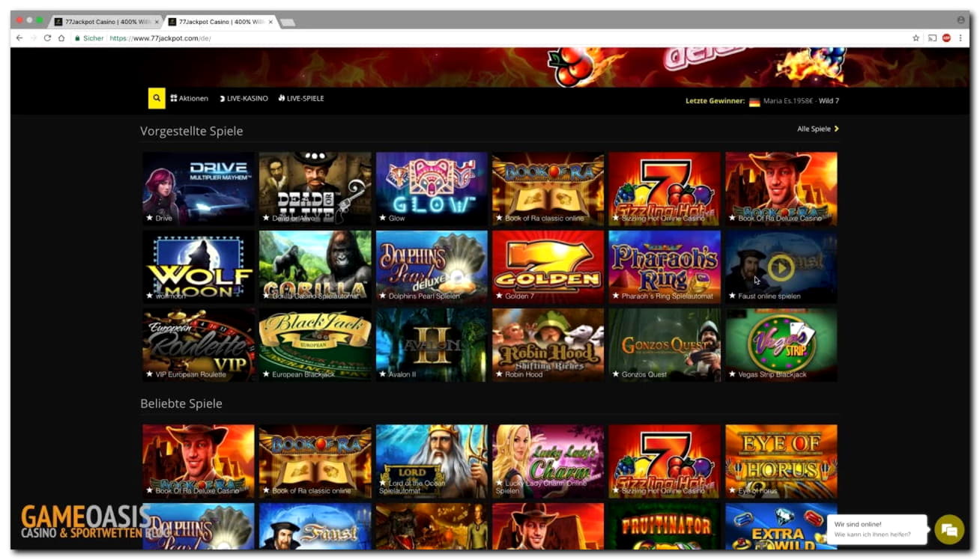980x560 pixels.
Task: Open the Fruitinator game thumbnail
Action: [x=665, y=526]
